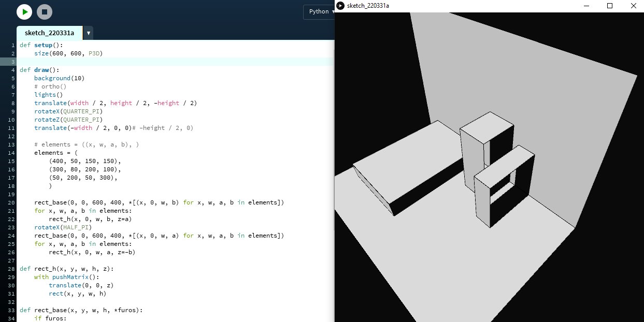The image size is (644, 322).
Task: Click the sketch window's title bar icon
Action: point(340,6)
